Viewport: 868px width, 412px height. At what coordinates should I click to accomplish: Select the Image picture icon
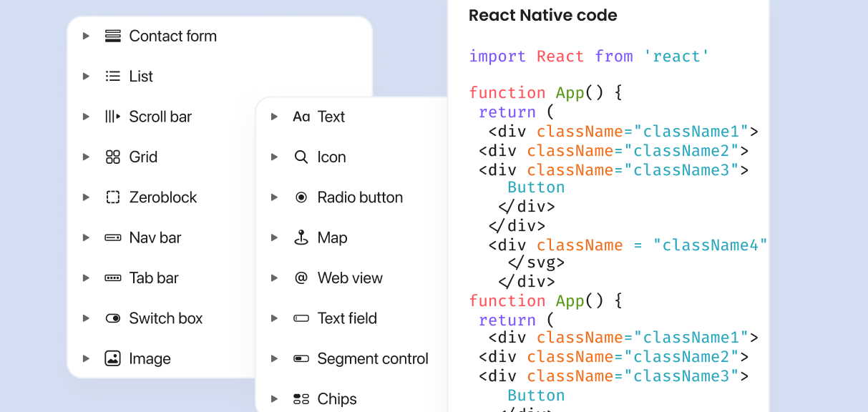point(112,358)
